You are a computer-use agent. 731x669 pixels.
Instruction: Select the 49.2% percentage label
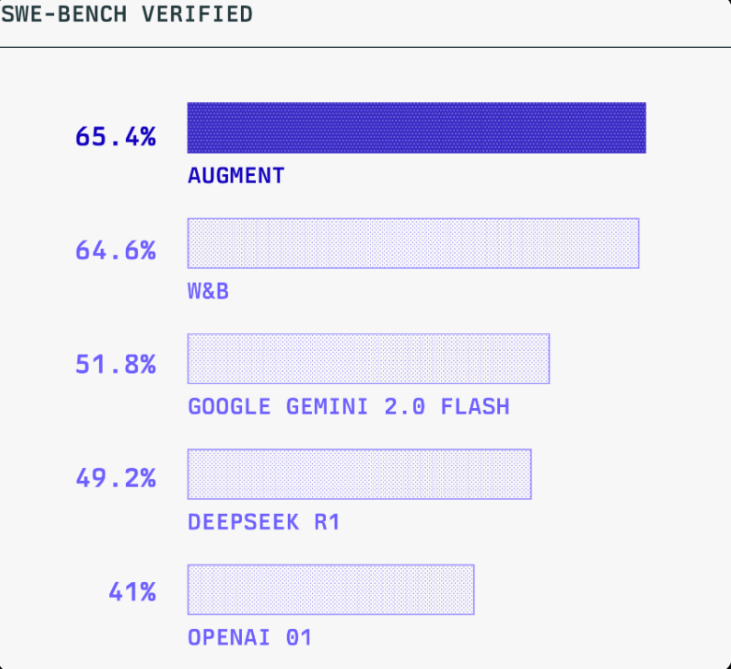tap(115, 479)
